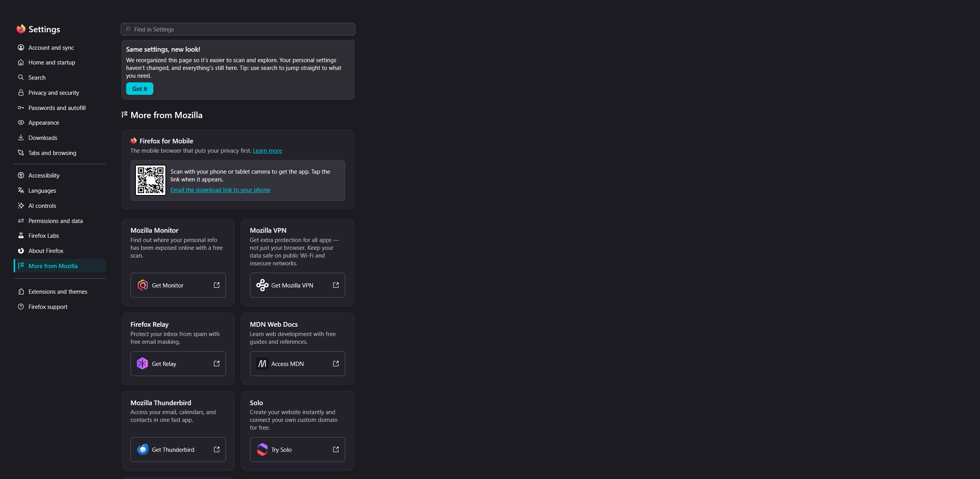The width and height of the screenshot is (980, 479).
Task: Click the MDN logo icon
Action: (x=262, y=364)
